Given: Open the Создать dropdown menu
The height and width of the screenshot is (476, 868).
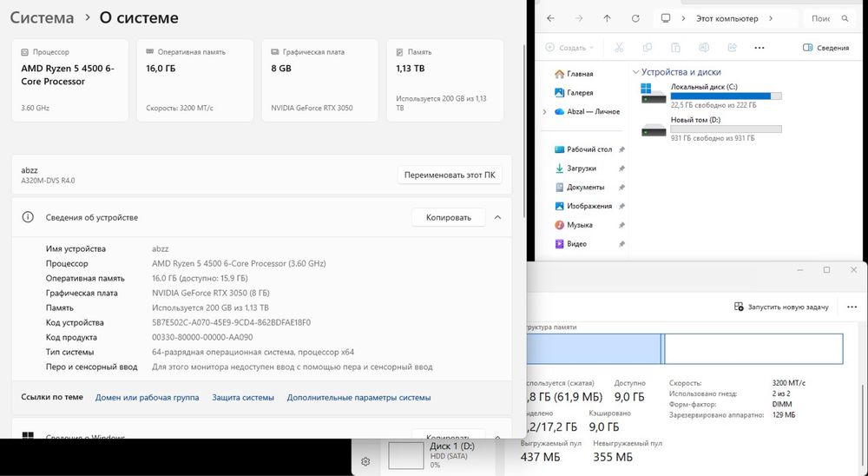Looking at the screenshot, I should pyautogui.click(x=569, y=48).
